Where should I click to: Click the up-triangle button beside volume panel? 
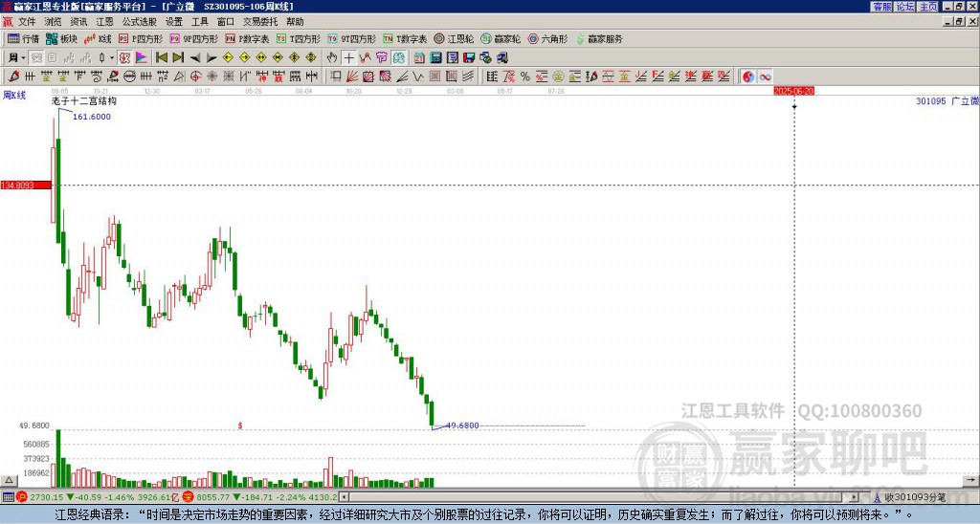[x=9, y=480]
